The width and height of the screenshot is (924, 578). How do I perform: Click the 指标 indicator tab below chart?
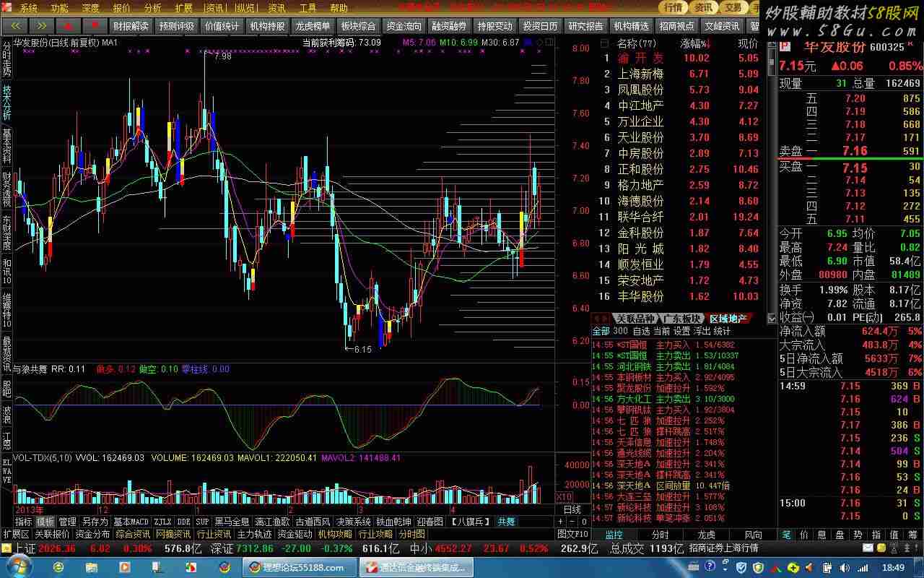coord(24,522)
